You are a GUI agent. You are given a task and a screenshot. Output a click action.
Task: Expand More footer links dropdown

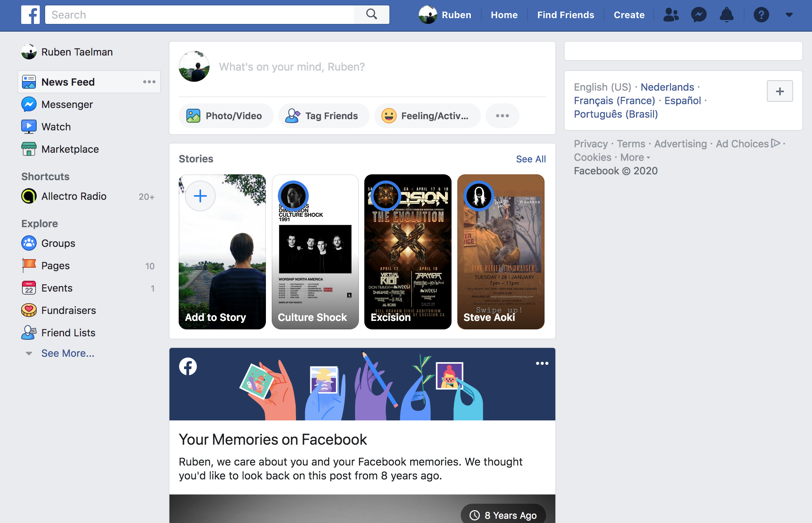(x=635, y=157)
